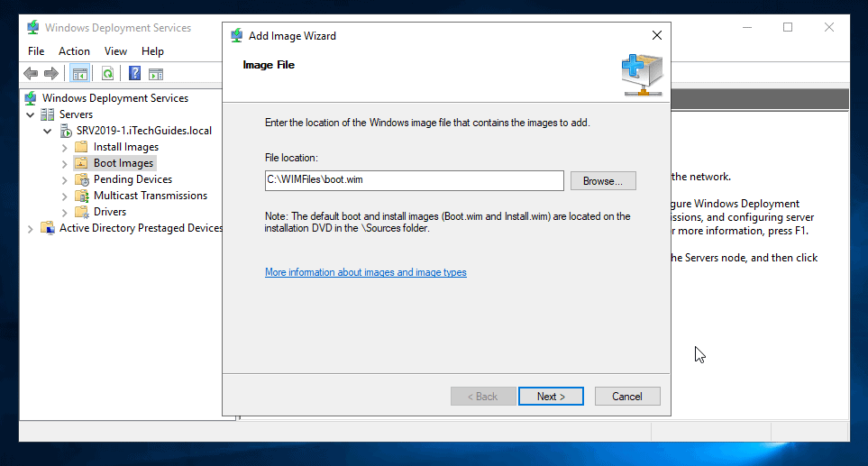Expand the Install Images node
868x466 pixels.
[64, 147]
